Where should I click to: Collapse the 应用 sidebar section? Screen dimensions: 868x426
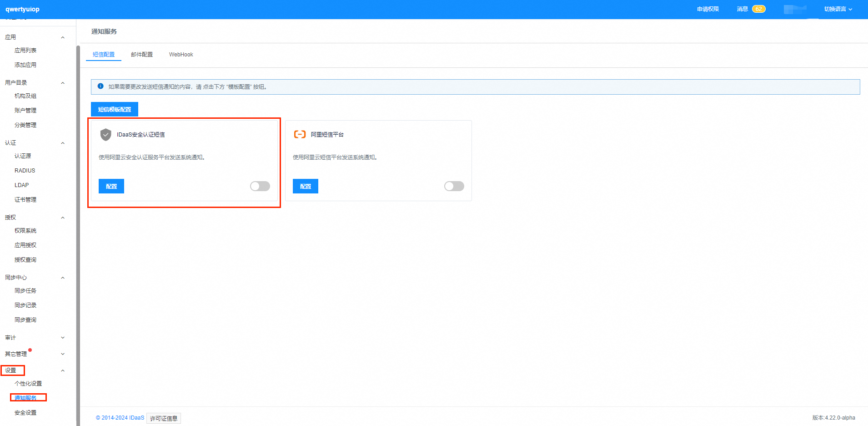63,37
